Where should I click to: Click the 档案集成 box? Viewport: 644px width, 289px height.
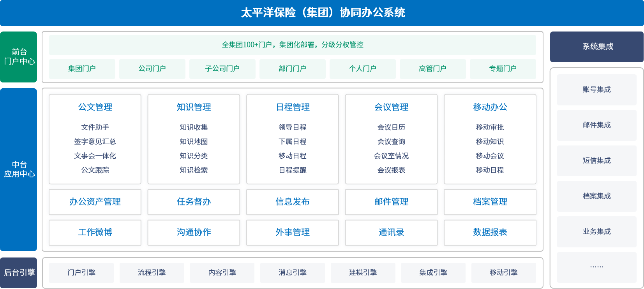(x=596, y=196)
